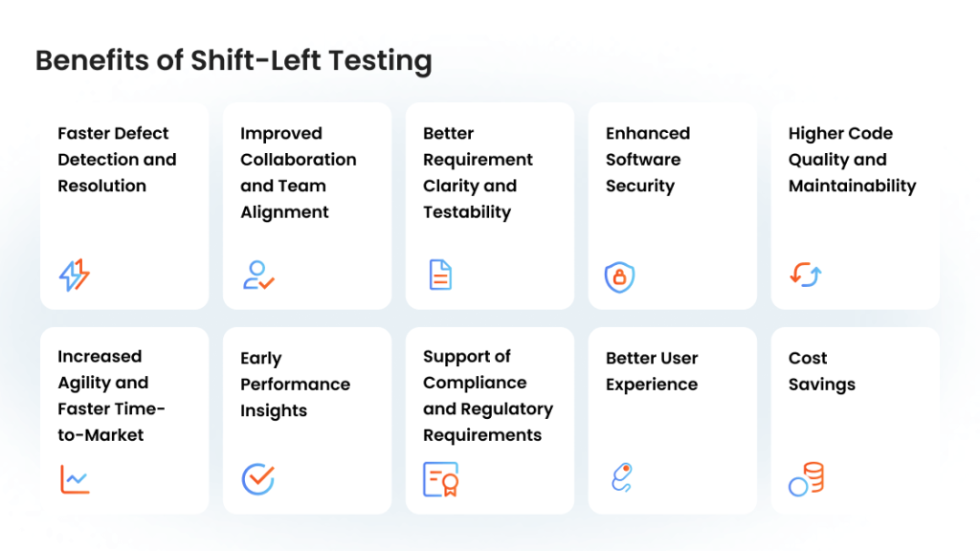Image resolution: width=980 pixels, height=551 pixels.
Task: Click the lightning bolt defect detection icon
Action: (x=75, y=275)
